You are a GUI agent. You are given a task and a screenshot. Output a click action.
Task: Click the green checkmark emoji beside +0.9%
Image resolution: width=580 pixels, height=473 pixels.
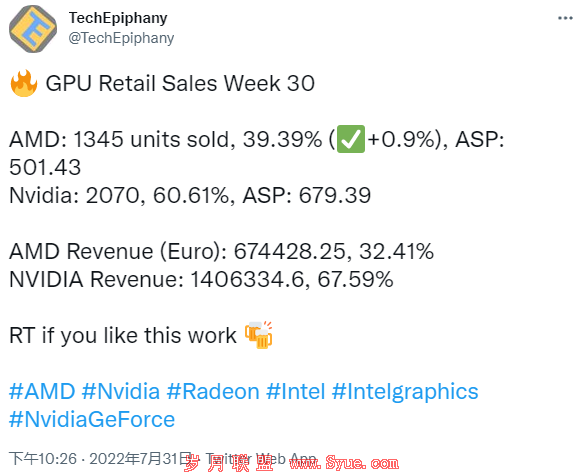point(351,139)
